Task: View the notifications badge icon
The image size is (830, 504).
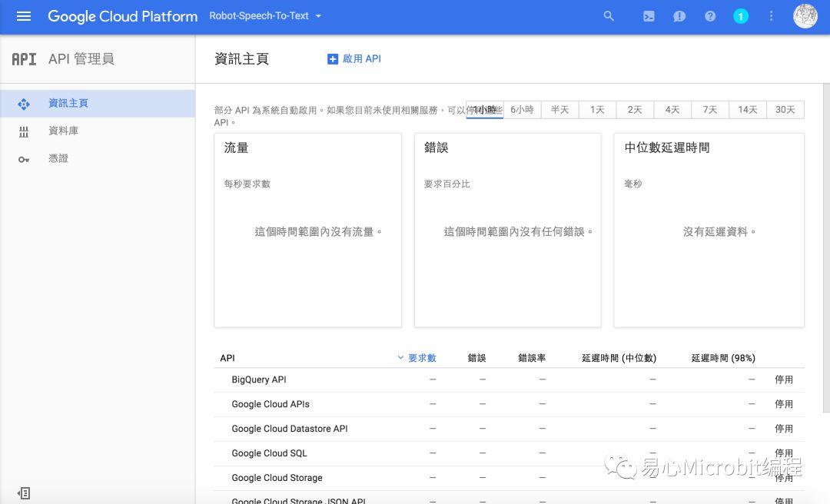Action: click(x=741, y=16)
